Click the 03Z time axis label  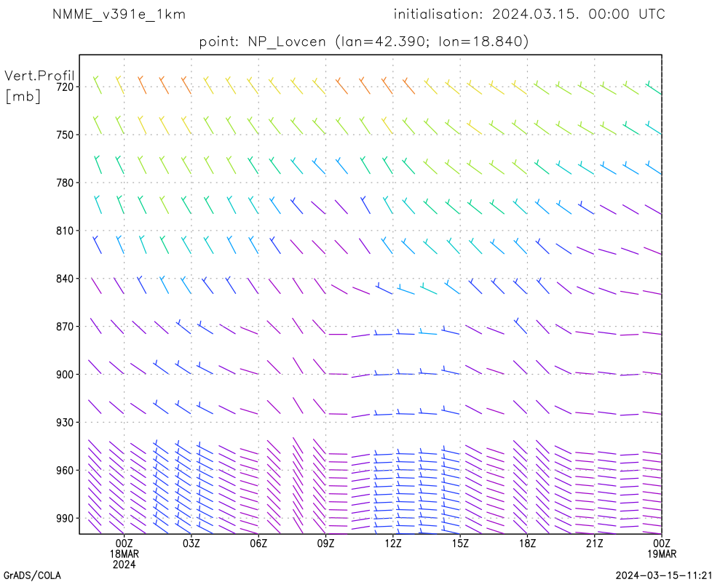click(191, 543)
